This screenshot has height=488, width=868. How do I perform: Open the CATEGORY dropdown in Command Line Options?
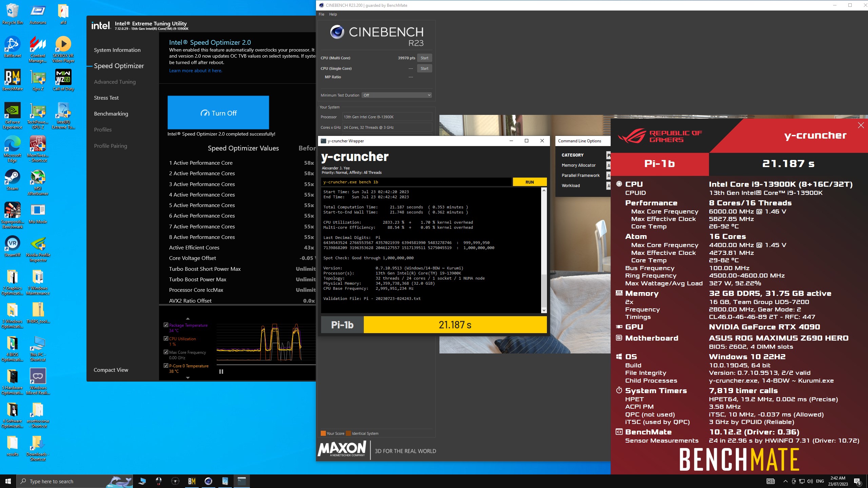point(609,155)
